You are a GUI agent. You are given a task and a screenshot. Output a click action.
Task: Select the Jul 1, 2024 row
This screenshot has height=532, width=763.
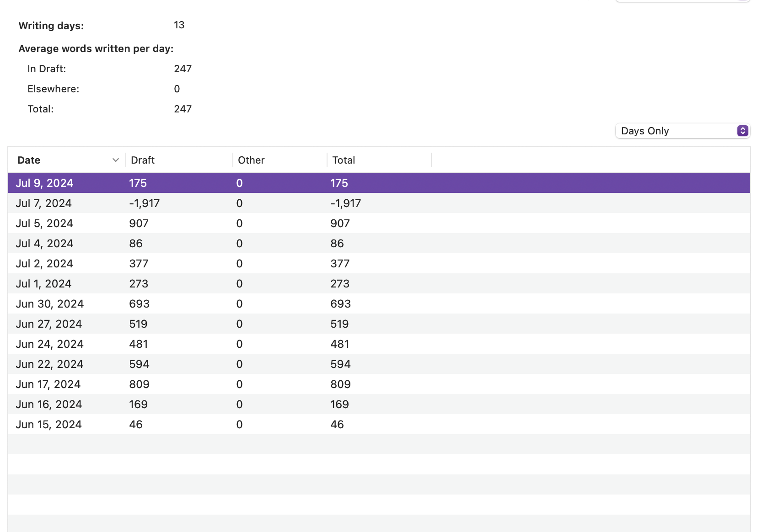point(379,283)
